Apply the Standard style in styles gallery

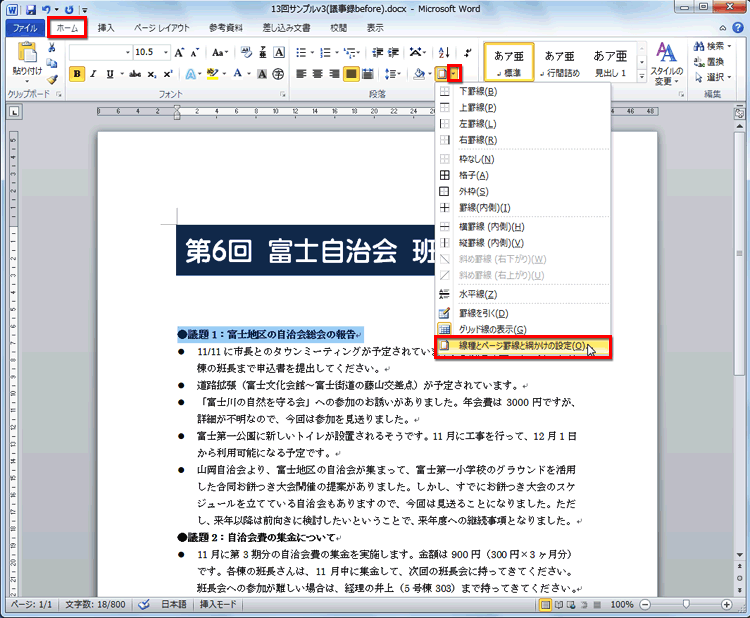point(509,62)
